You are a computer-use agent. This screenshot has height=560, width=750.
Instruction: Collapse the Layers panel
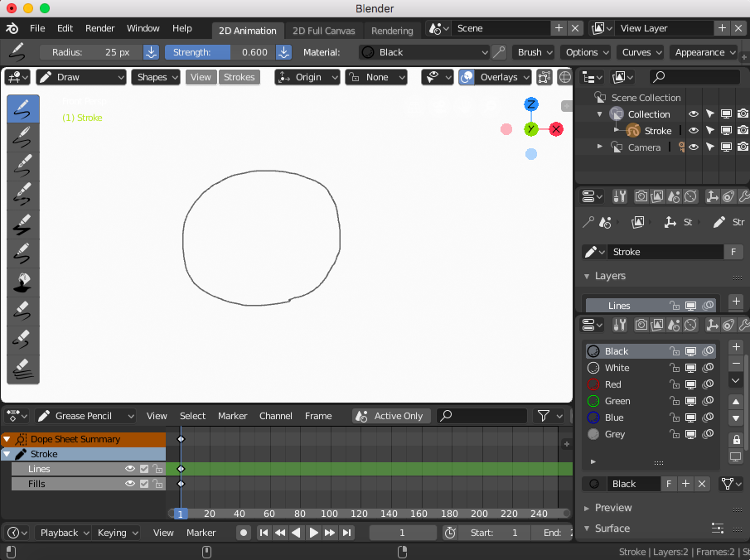(x=587, y=276)
